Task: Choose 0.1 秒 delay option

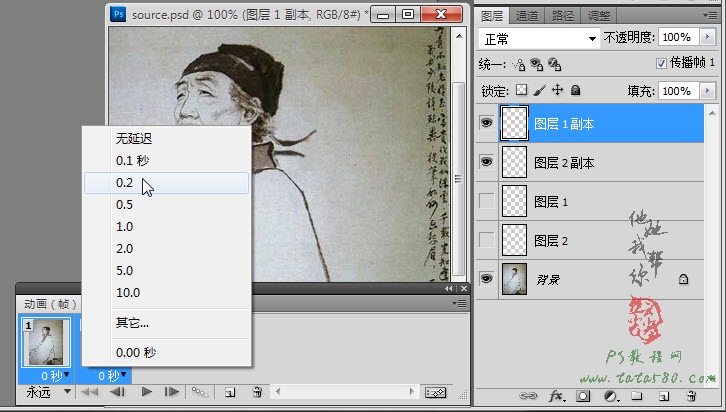Action: coord(167,161)
